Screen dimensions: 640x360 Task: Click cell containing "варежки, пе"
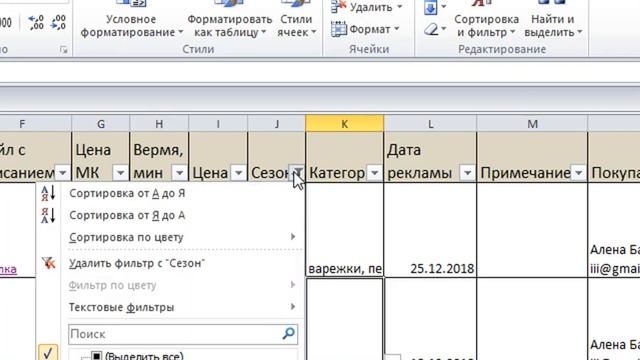click(x=344, y=230)
